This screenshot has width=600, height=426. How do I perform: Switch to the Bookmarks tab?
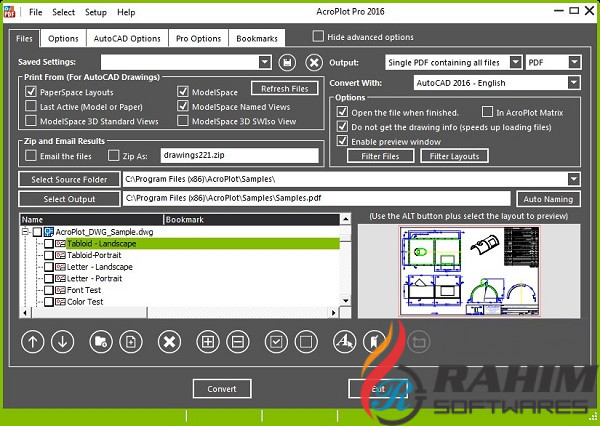coord(257,38)
